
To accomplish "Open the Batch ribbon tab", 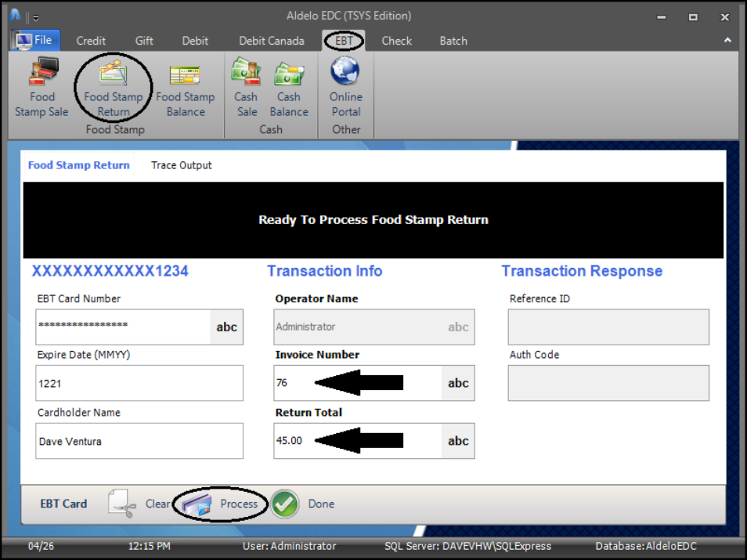I will [x=453, y=41].
